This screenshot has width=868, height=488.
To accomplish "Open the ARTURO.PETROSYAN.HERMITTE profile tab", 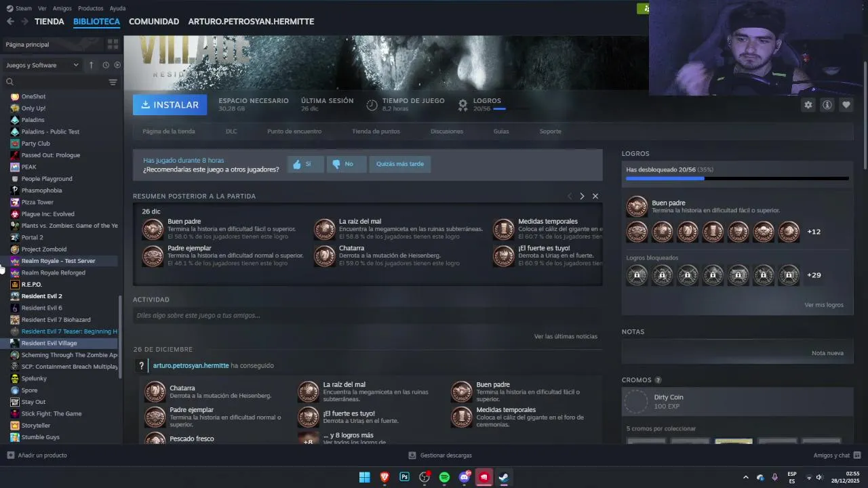I will pyautogui.click(x=251, y=22).
